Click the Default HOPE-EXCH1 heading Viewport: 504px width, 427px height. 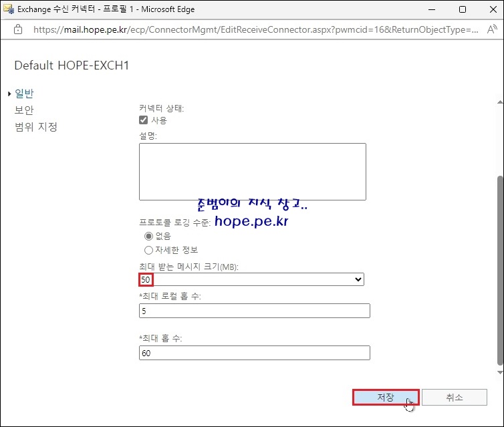pyautogui.click(x=72, y=65)
